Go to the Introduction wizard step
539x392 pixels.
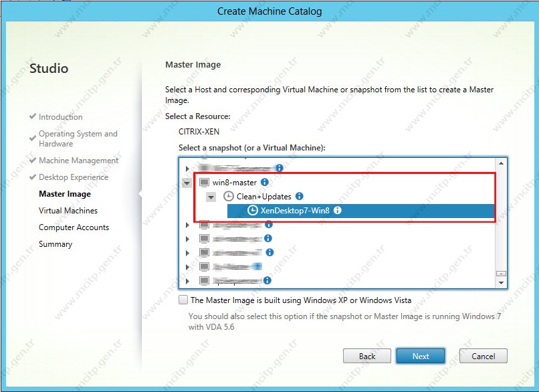click(x=60, y=117)
